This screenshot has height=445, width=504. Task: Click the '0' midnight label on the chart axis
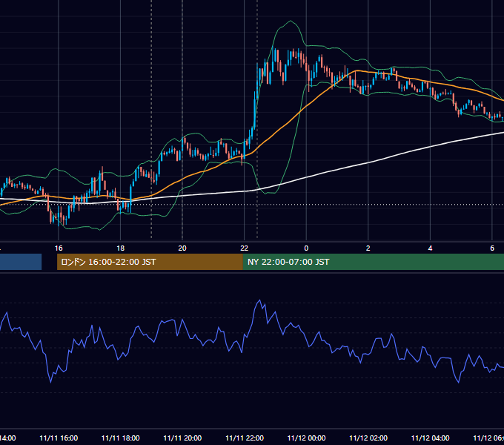pyautogui.click(x=306, y=248)
